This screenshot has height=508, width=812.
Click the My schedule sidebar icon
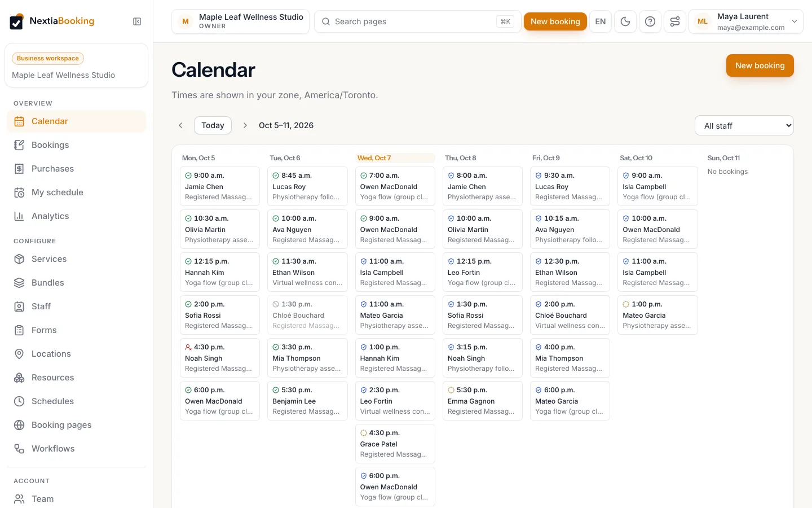tap(19, 192)
